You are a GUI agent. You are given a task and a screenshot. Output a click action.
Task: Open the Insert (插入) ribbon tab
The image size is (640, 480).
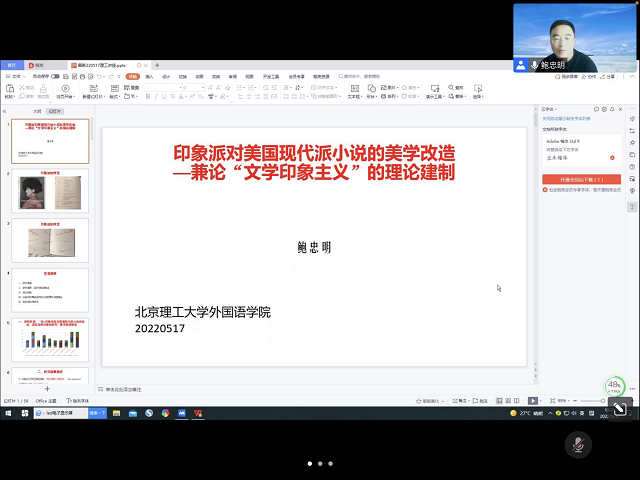[x=149, y=76]
